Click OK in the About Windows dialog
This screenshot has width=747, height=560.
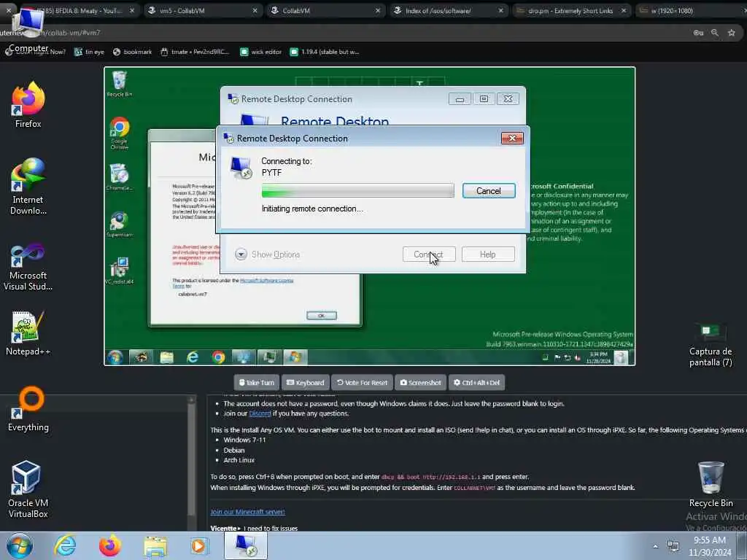322,315
